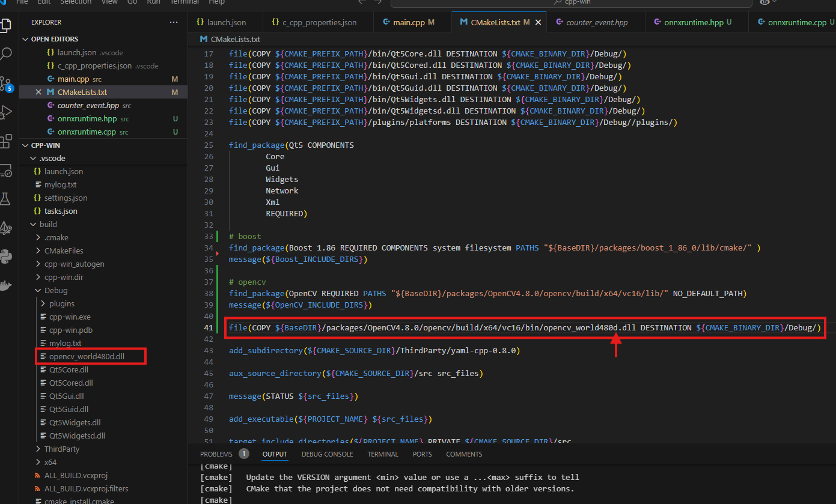Open the COMMENTS panel tab
The height and width of the screenshot is (504, 836).
(x=464, y=454)
